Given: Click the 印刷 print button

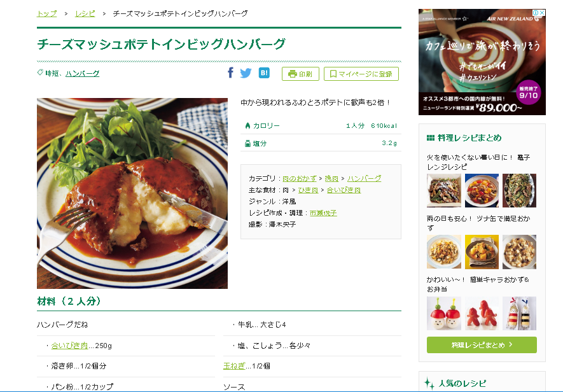Looking at the screenshot, I should coord(300,74).
